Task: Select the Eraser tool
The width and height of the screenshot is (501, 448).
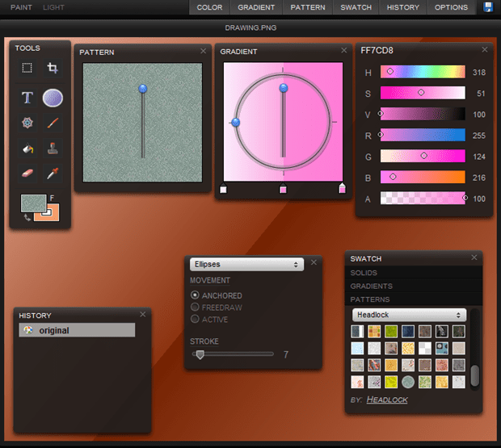Action: pos(27,174)
